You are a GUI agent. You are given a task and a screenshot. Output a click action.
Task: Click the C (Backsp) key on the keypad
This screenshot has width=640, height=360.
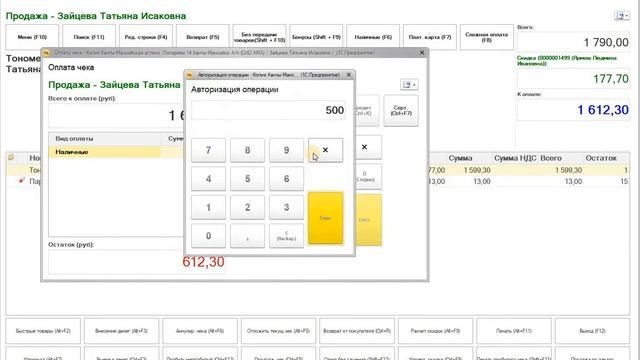pyautogui.click(x=287, y=236)
